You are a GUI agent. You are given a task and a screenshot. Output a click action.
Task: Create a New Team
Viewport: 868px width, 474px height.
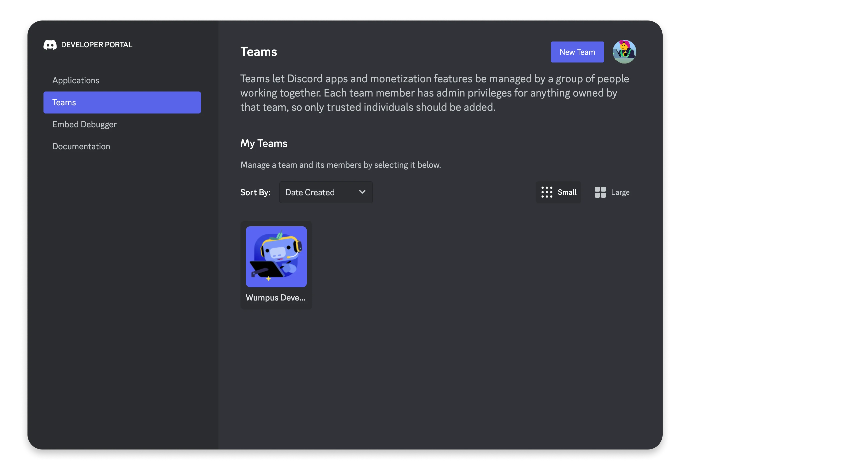[x=577, y=52]
